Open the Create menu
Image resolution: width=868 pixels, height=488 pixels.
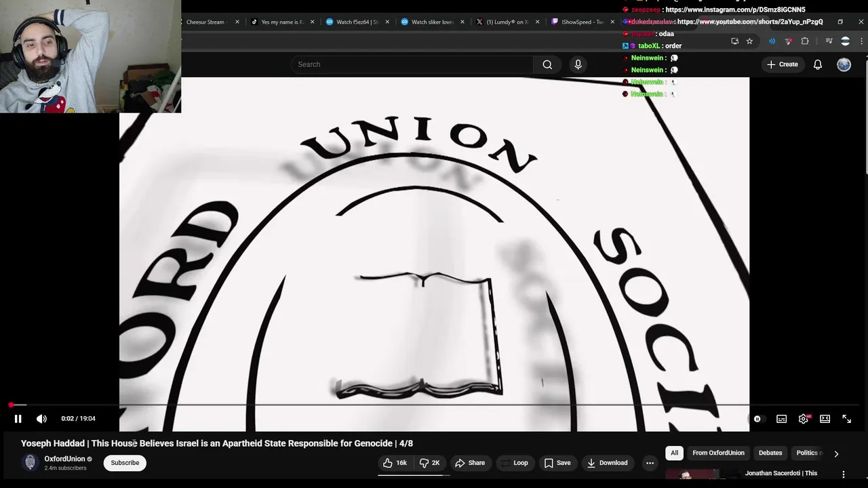[x=782, y=64]
